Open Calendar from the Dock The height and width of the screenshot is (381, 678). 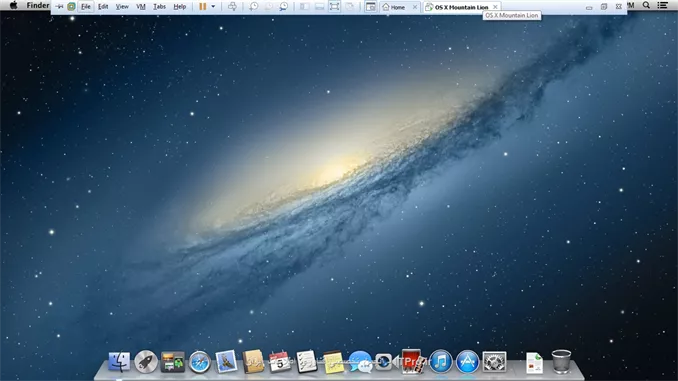[x=280, y=362]
